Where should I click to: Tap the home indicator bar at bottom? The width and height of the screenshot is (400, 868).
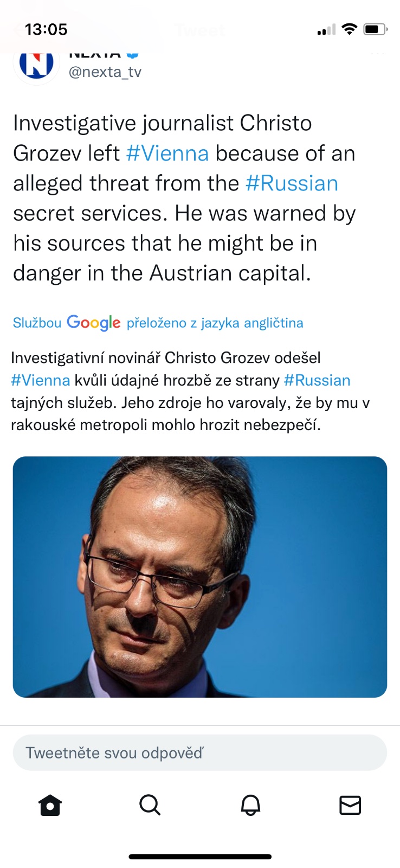(199, 857)
